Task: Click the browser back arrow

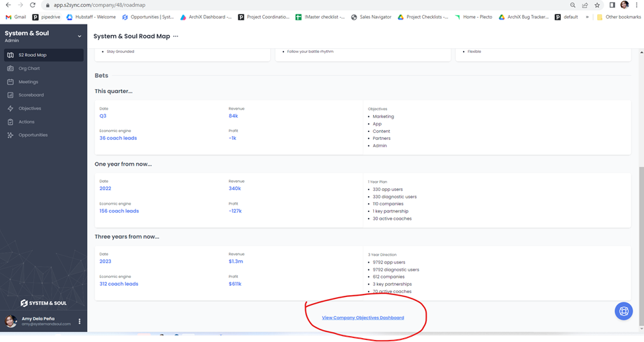Action: 8,5
